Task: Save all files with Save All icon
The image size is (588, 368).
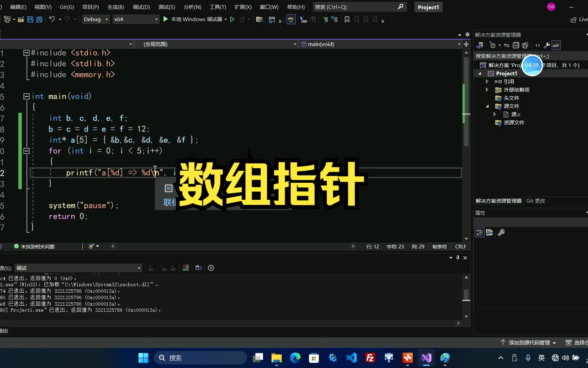Action: click(x=39, y=19)
